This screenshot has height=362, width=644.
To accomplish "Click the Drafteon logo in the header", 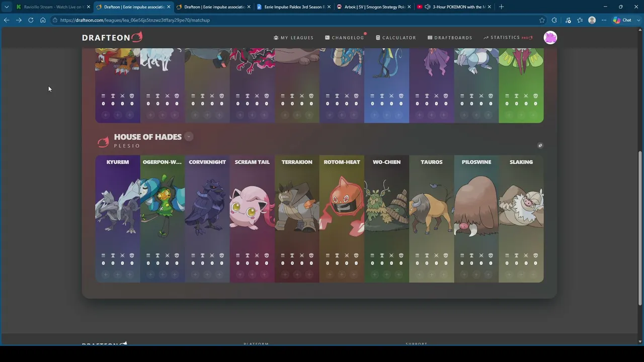I will 112,37.
